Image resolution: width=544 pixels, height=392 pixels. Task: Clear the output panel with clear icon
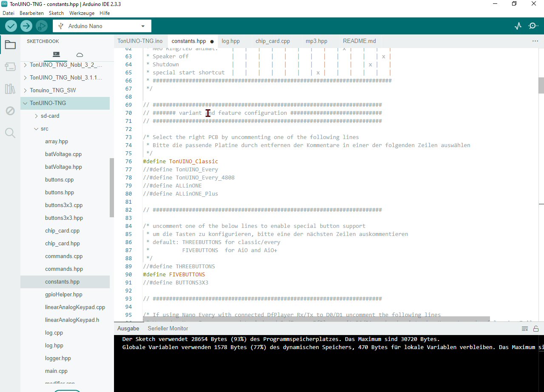click(x=525, y=329)
